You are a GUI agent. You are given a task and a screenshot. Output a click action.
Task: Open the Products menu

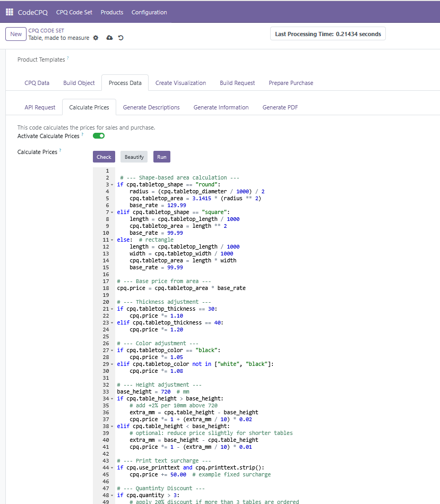click(x=112, y=12)
